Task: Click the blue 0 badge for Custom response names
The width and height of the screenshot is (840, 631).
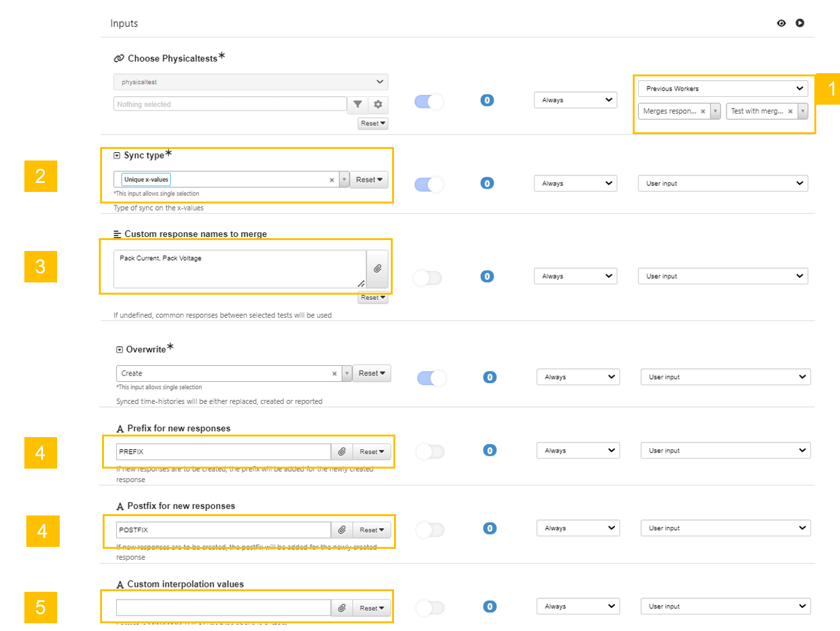Action: pos(487,277)
